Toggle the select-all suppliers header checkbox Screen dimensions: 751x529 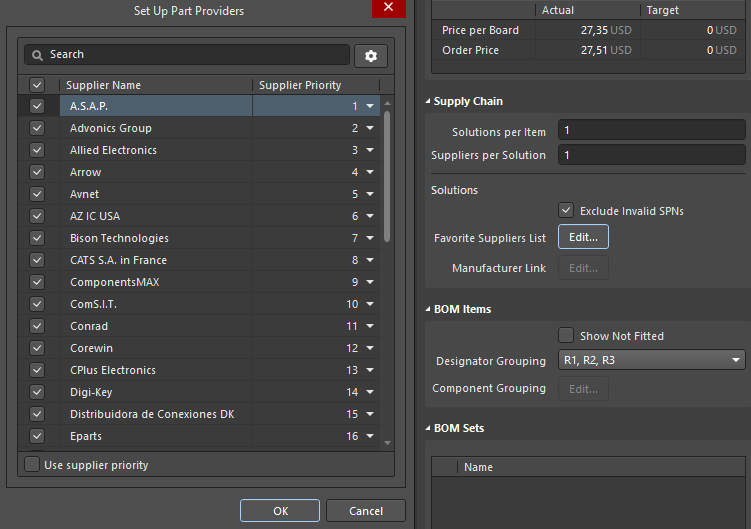37,85
